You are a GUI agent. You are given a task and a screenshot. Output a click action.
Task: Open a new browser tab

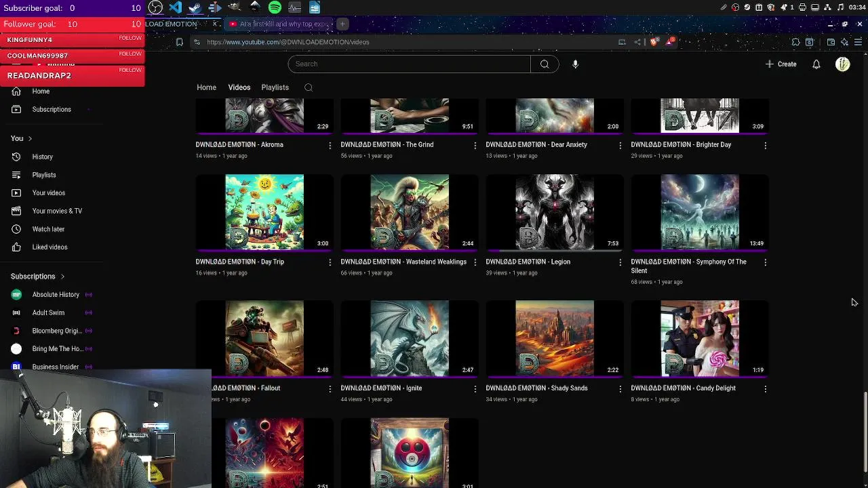point(342,24)
